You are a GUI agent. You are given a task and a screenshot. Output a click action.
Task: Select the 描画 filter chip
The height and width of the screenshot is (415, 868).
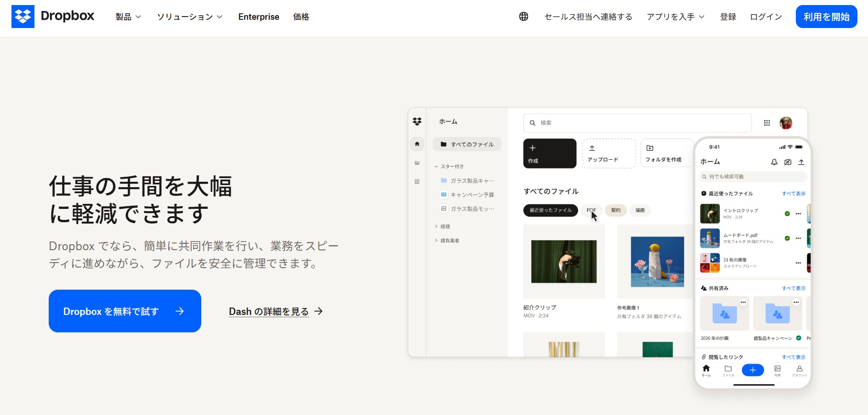[640, 210]
